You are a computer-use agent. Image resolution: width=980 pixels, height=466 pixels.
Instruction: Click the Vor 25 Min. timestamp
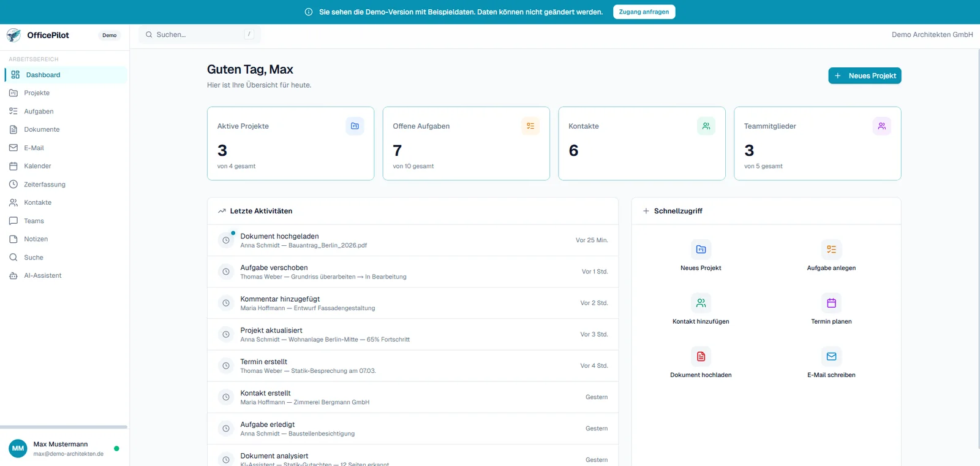click(592, 240)
